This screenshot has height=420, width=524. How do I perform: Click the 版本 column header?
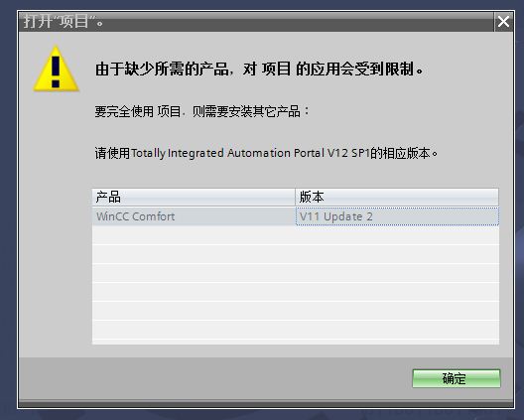tap(397, 197)
